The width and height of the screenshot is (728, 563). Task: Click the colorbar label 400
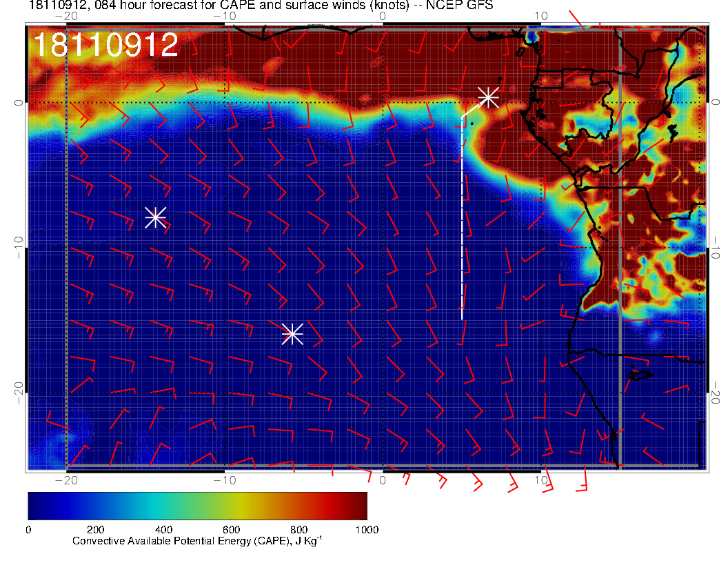163,530
